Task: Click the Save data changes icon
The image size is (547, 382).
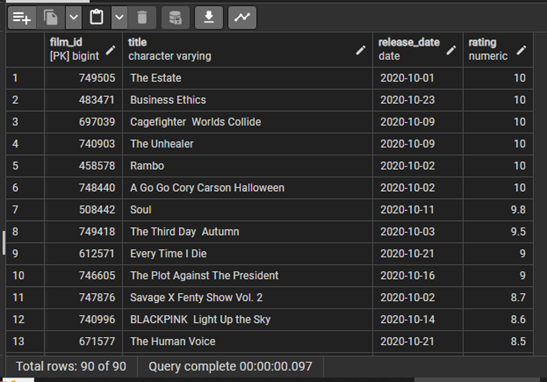Action: pyautogui.click(x=175, y=17)
